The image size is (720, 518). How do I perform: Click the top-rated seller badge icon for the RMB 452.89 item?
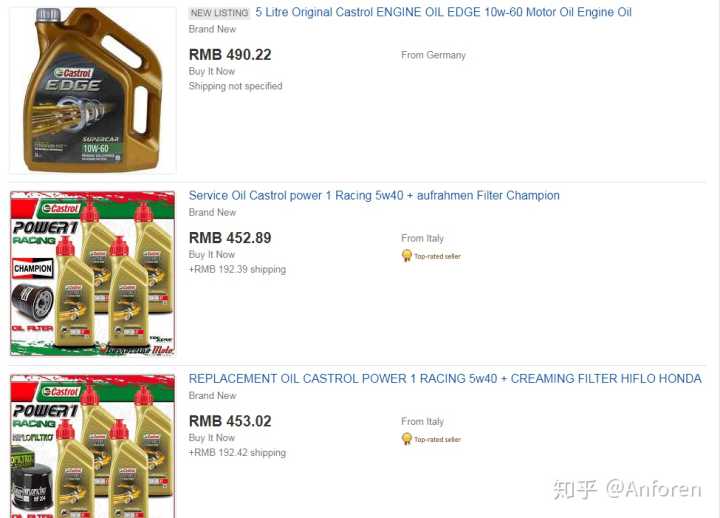pyautogui.click(x=406, y=256)
